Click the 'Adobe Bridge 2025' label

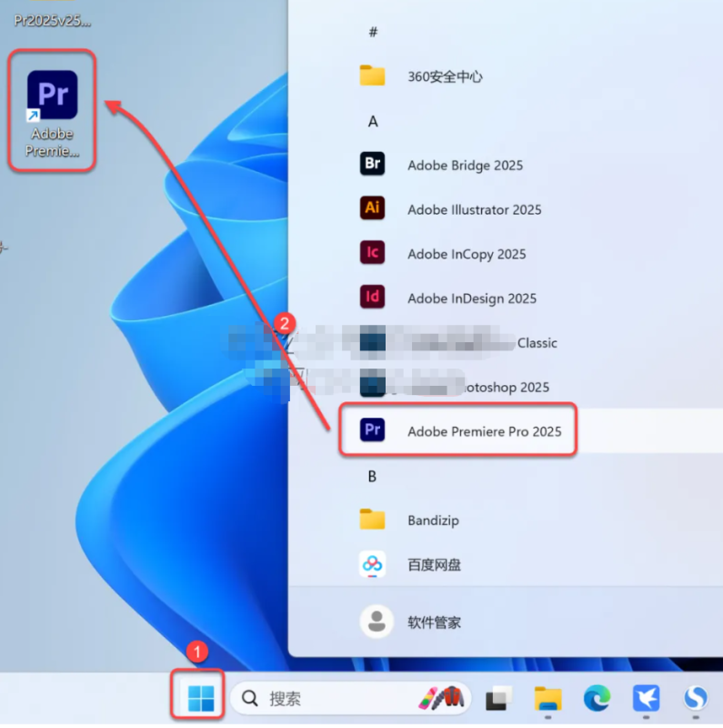pyautogui.click(x=465, y=166)
